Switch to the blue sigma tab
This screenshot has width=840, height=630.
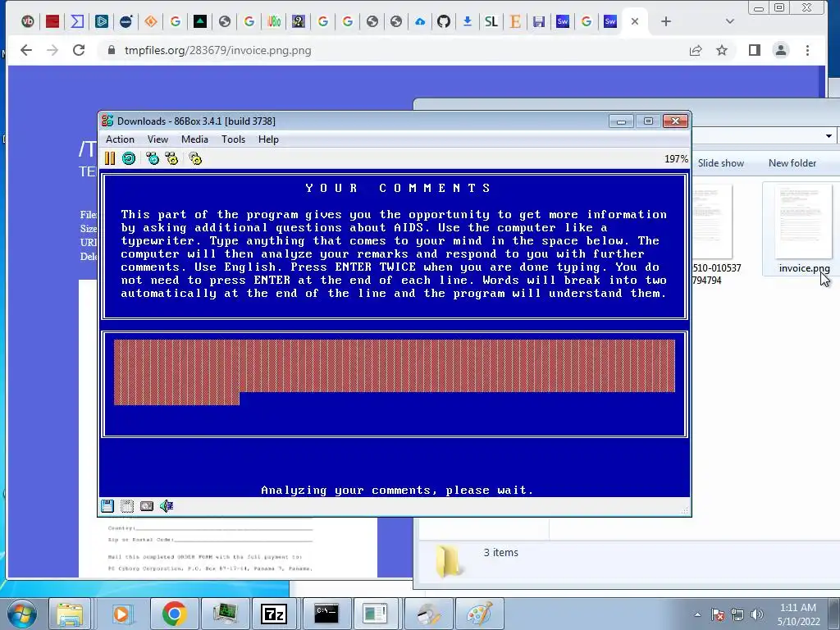point(77,21)
